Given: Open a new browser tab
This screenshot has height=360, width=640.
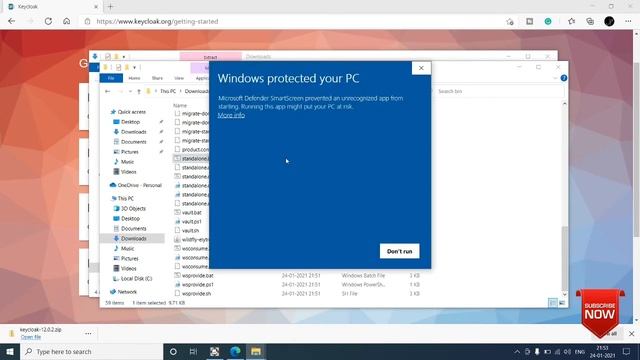Looking at the screenshot, I should tap(110, 7).
